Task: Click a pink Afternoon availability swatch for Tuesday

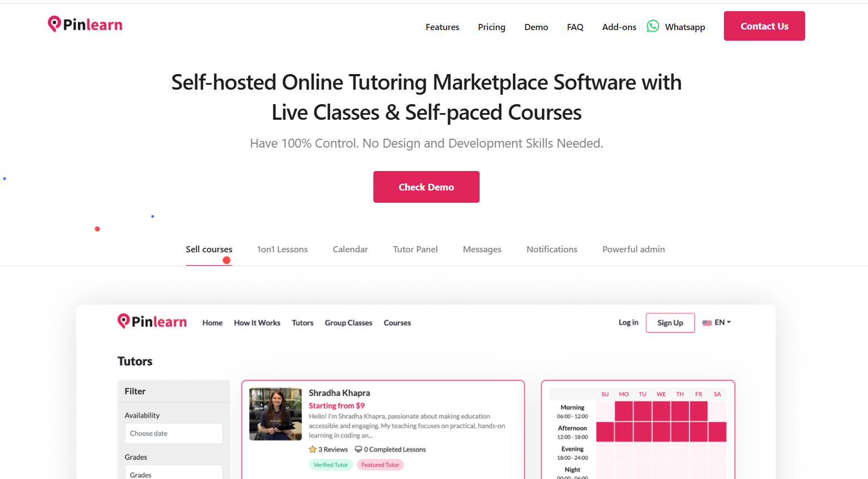Action: (x=643, y=432)
